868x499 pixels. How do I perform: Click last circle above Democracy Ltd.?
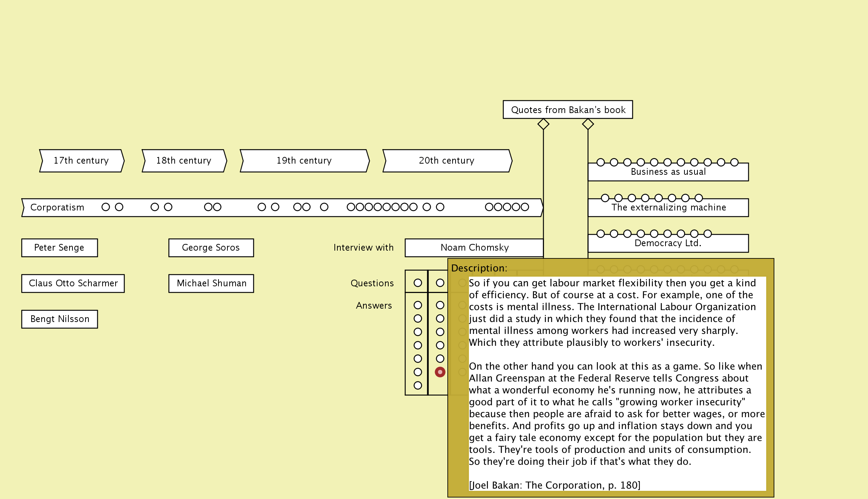pyautogui.click(x=707, y=234)
